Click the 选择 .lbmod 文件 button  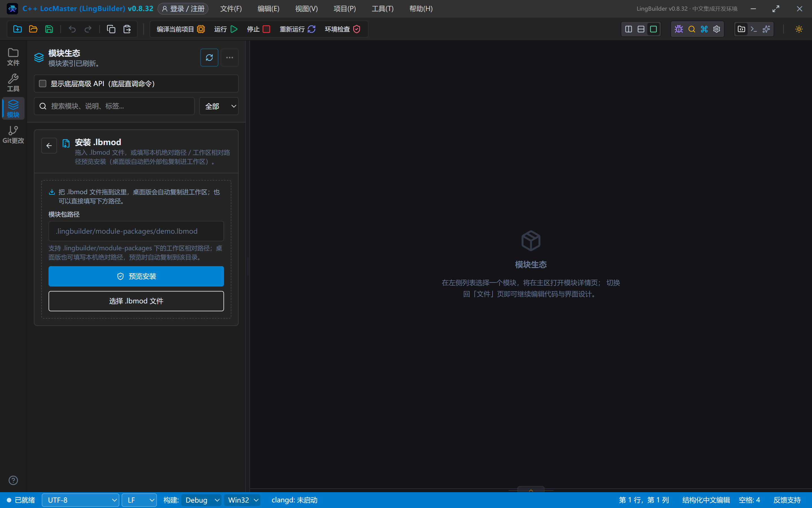click(136, 301)
